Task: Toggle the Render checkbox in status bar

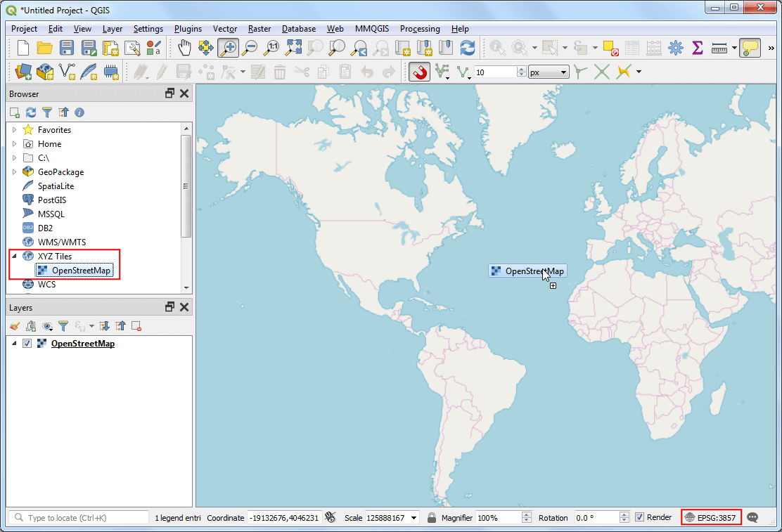Action: click(639, 517)
